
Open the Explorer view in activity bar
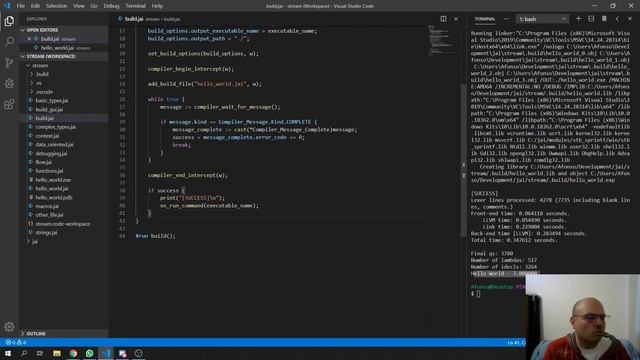click(9, 21)
